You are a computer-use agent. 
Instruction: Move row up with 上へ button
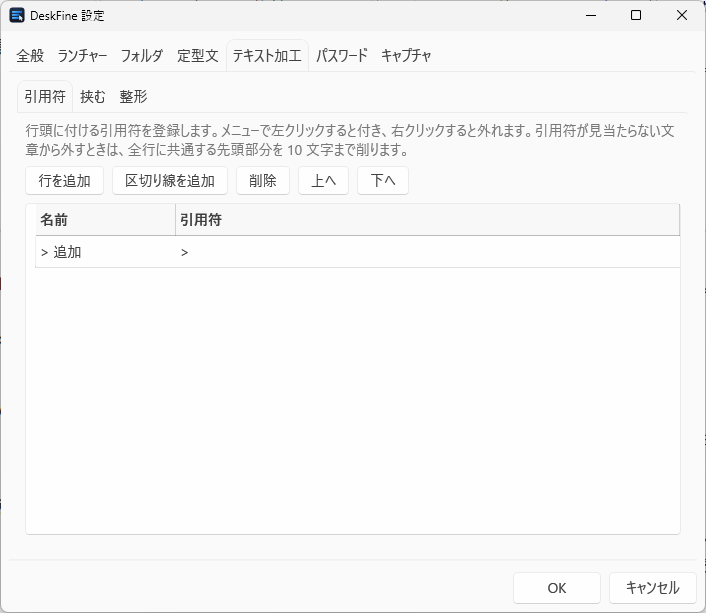tap(323, 181)
